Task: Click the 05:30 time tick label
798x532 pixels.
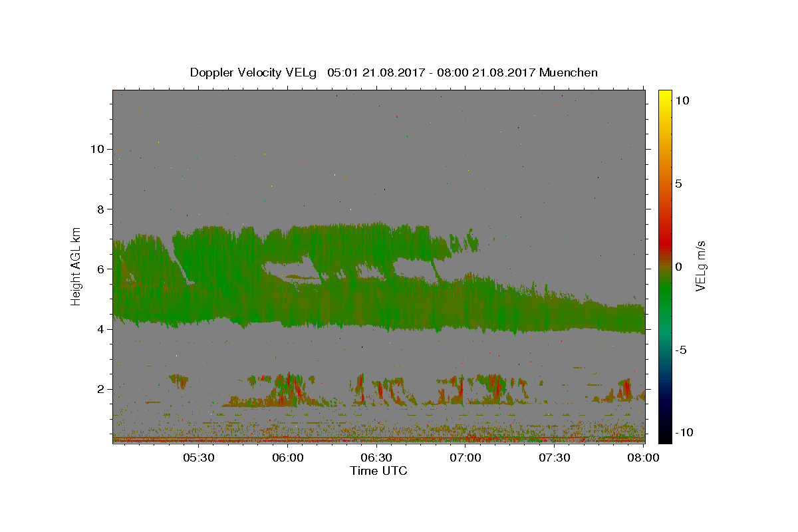Action: [x=198, y=458]
